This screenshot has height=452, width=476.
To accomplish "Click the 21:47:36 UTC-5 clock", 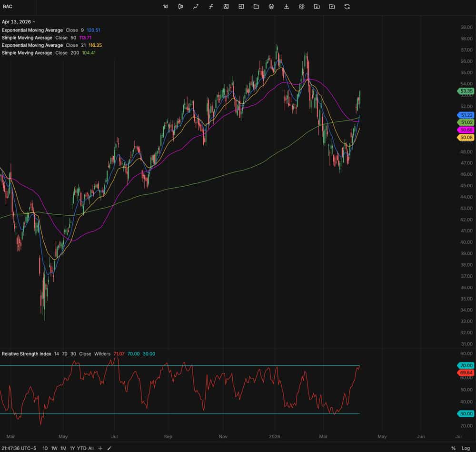I will 19,448.
